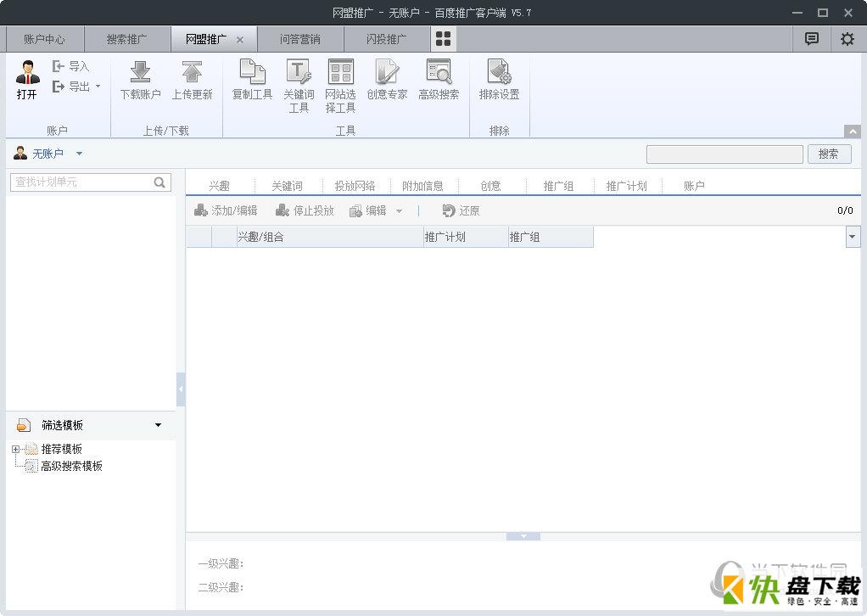
Task: Select the 推荐模板 tree item
Action: point(61,449)
